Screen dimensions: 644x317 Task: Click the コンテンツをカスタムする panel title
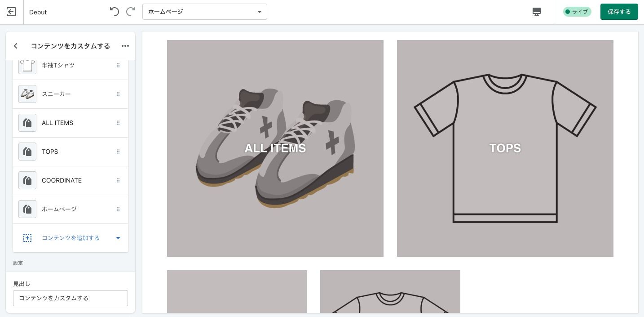pos(71,46)
